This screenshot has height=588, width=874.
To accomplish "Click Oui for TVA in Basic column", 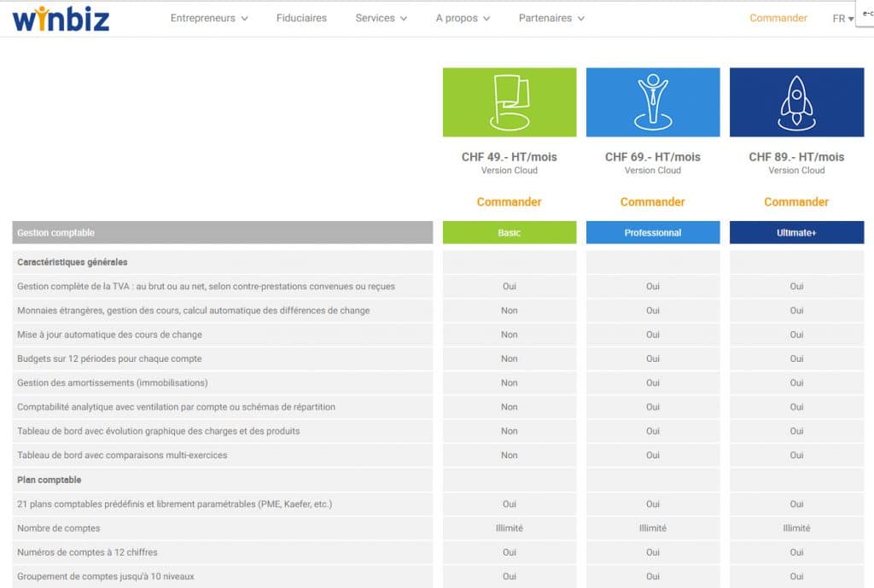I will click(x=510, y=286).
